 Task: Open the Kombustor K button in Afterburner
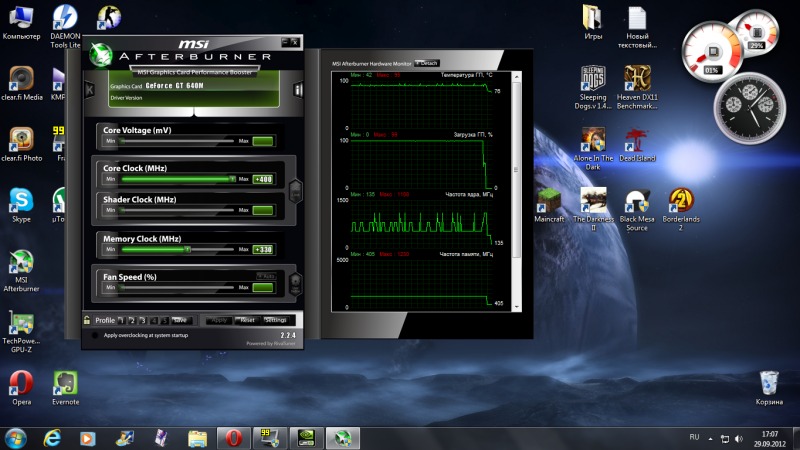pos(90,90)
